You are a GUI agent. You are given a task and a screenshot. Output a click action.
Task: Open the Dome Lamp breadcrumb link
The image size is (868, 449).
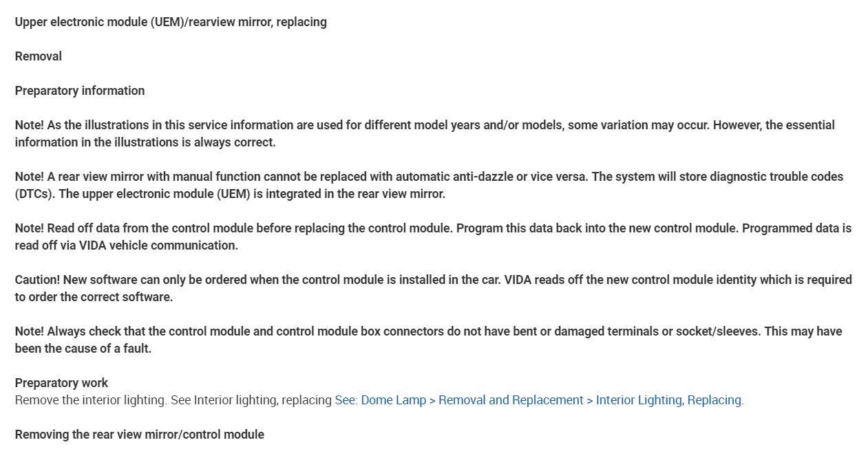[x=393, y=400]
